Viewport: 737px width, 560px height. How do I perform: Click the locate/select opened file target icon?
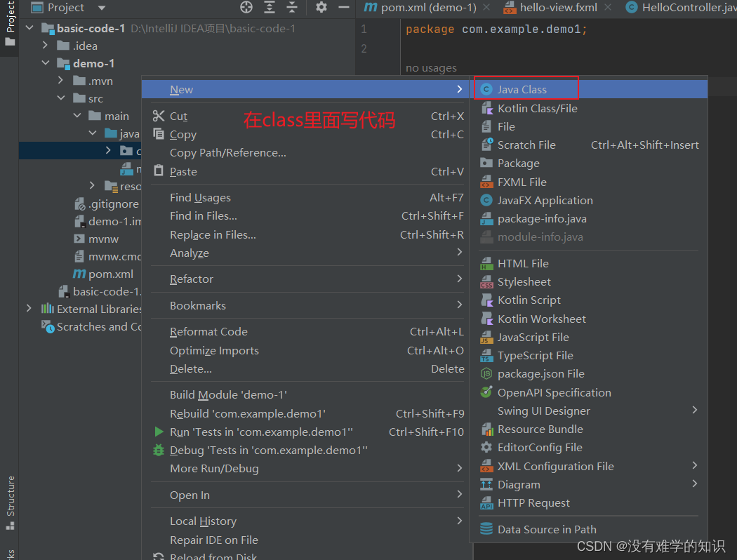tap(246, 7)
